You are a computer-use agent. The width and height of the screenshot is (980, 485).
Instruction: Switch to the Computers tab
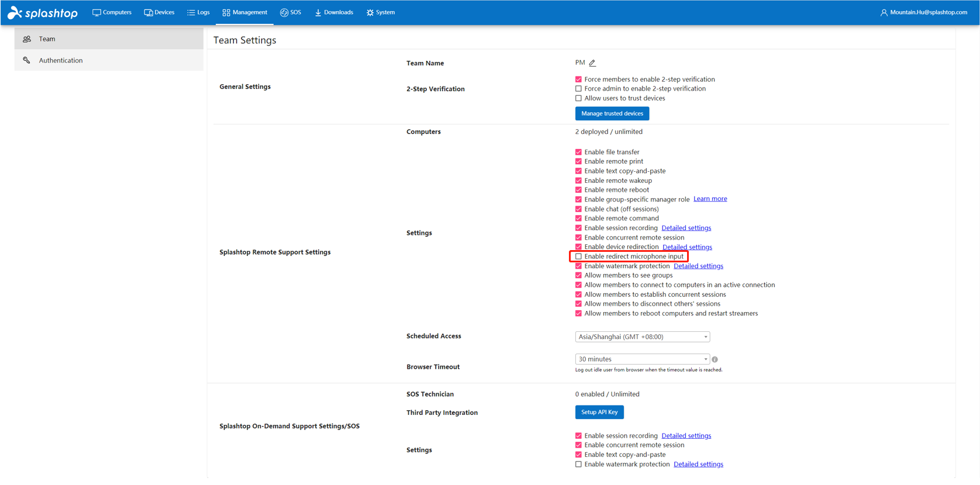[112, 12]
